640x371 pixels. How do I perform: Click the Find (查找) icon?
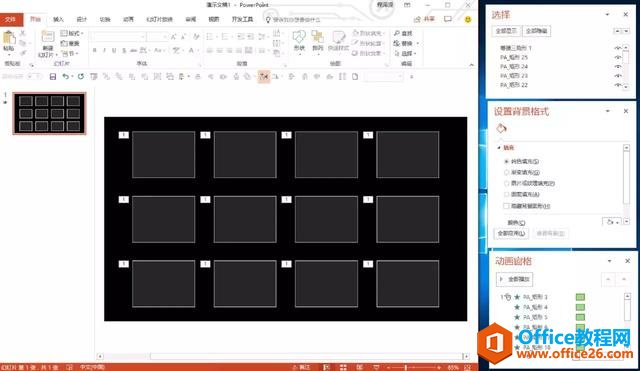click(396, 33)
